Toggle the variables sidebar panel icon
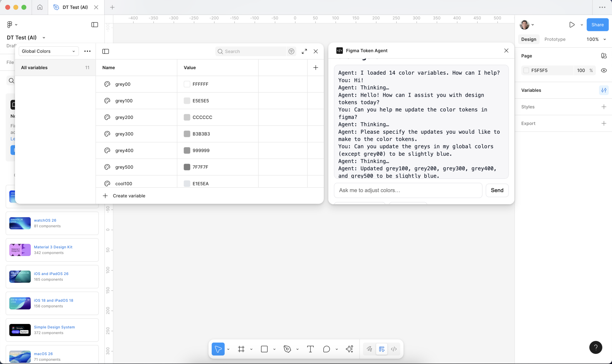Screen dimensions: 612x364 [106, 51]
